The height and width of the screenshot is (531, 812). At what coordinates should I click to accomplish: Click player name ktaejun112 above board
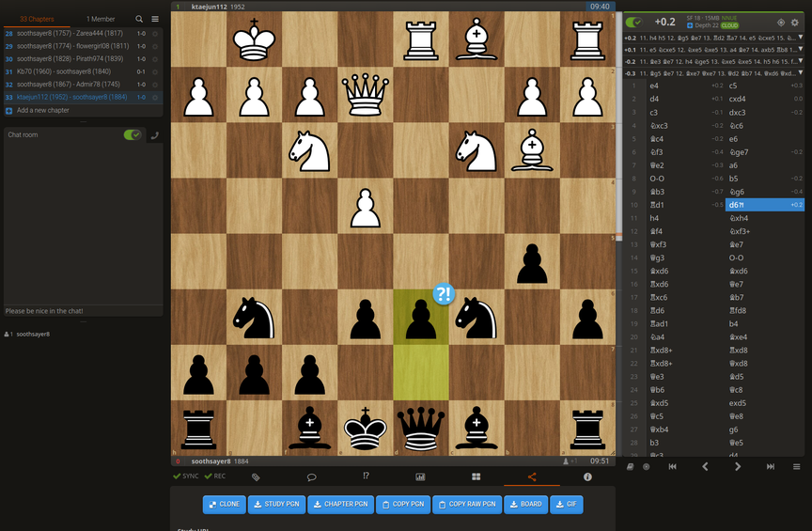(x=210, y=7)
